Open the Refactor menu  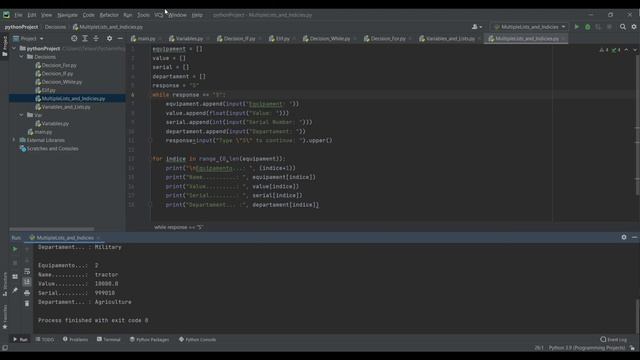tap(109, 15)
